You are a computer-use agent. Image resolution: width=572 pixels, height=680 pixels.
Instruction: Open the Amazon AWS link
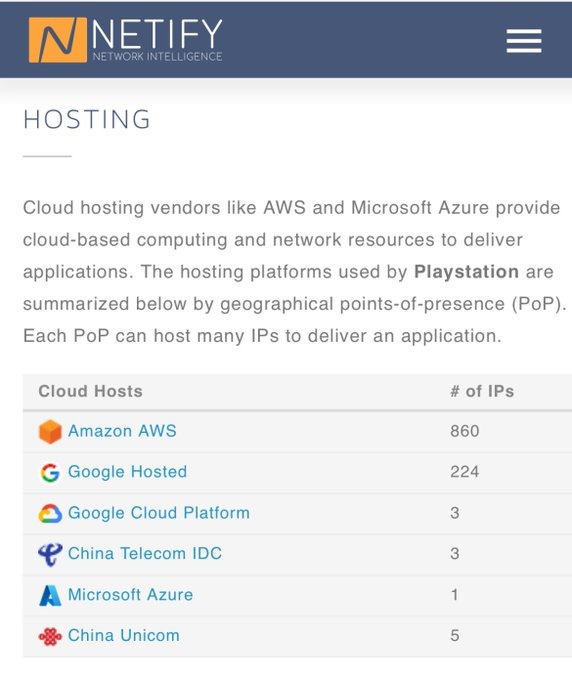pyautogui.click(x=122, y=431)
